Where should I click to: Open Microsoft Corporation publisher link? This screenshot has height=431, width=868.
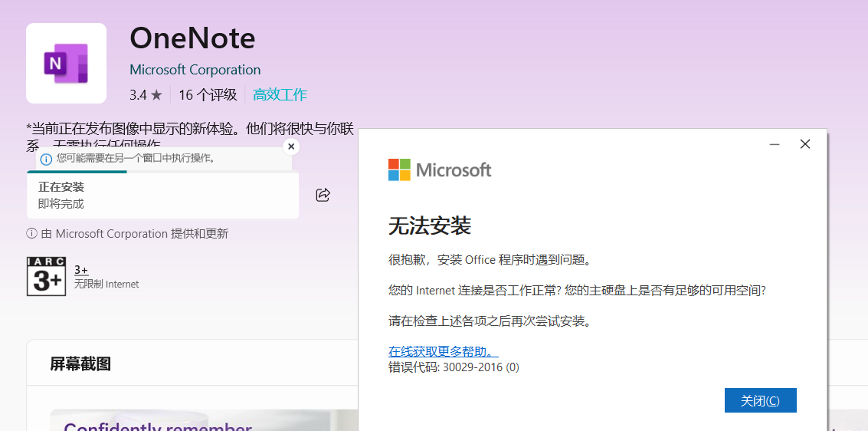[195, 70]
